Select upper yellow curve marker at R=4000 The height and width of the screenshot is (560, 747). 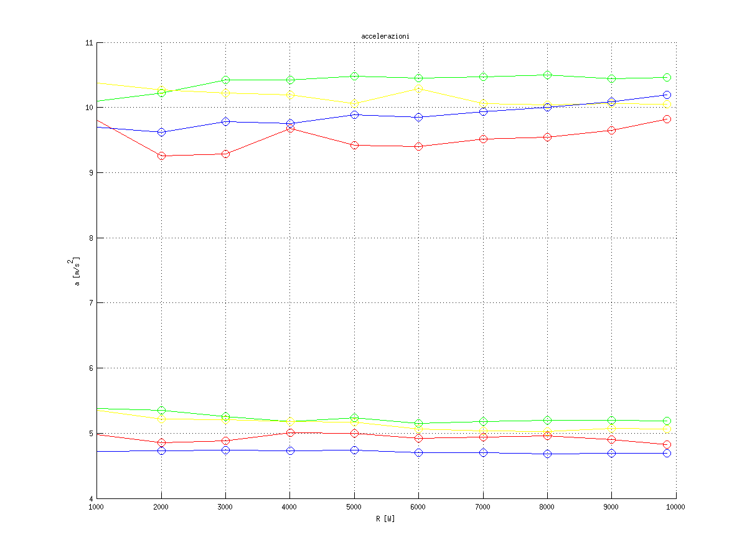[x=290, y=95]
